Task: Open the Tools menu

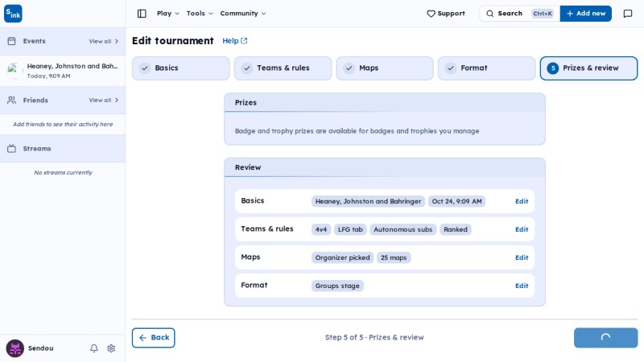Action: (x=200, y=14)
